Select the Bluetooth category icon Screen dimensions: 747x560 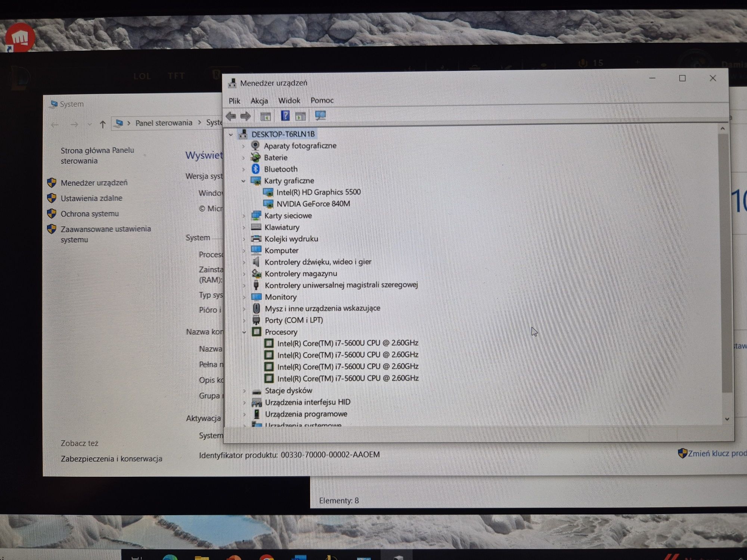click(x=255, y=169)
